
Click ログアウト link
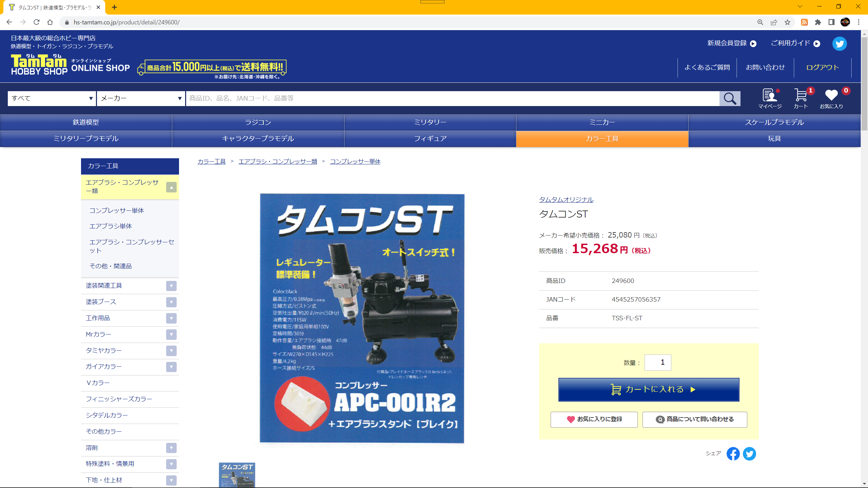823,67
